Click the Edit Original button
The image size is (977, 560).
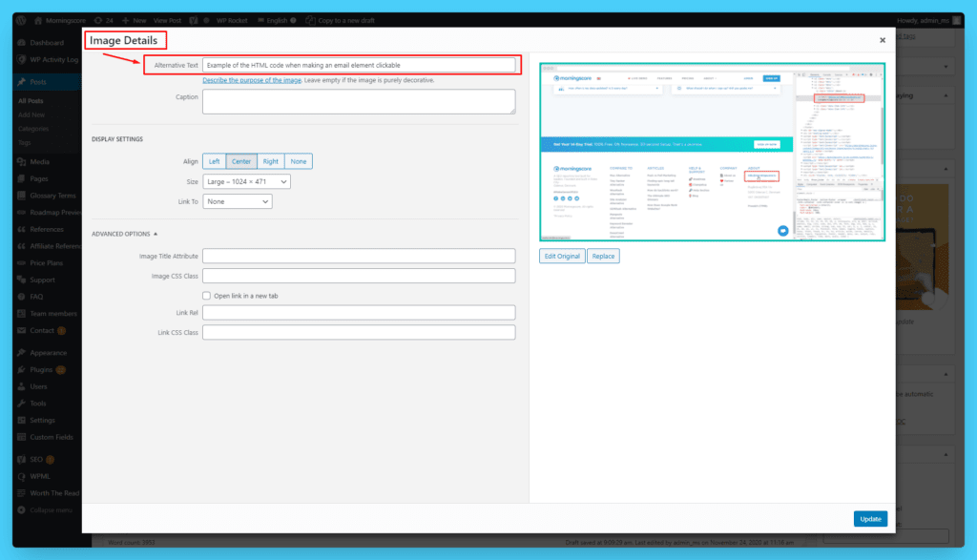(x=562, y=257)
